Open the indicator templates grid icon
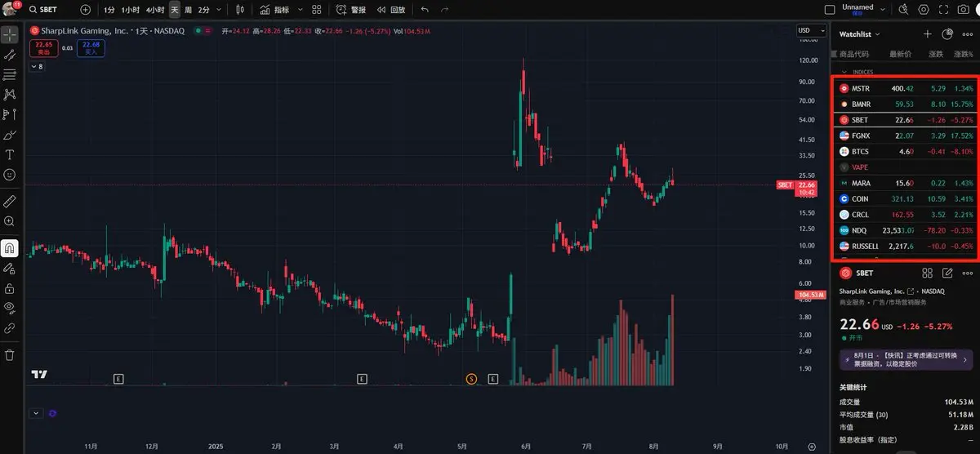 tap(317, 10)
